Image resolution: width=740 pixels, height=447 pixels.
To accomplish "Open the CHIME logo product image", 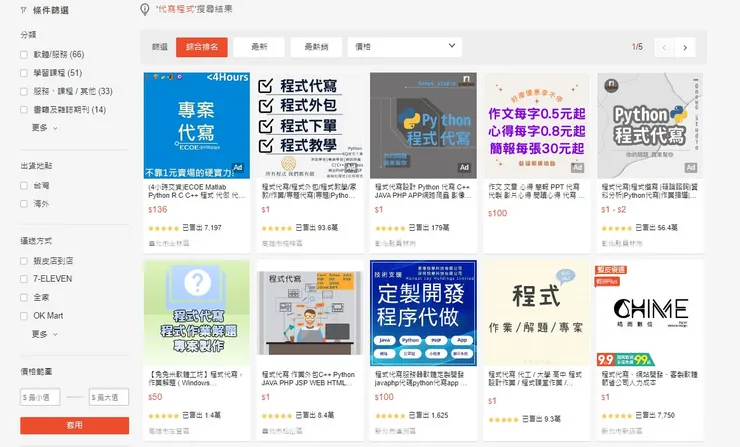I will coord(650,313).
